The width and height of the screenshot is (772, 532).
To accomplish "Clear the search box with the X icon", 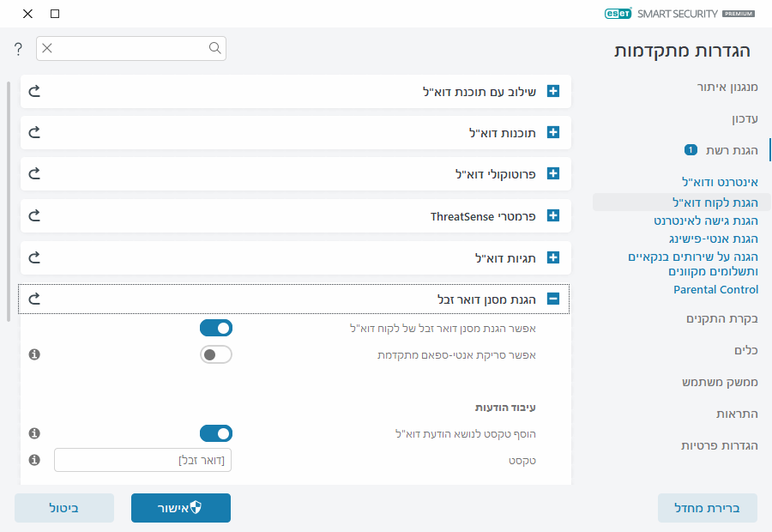I will pyautogui.click(x=47, y=49).
